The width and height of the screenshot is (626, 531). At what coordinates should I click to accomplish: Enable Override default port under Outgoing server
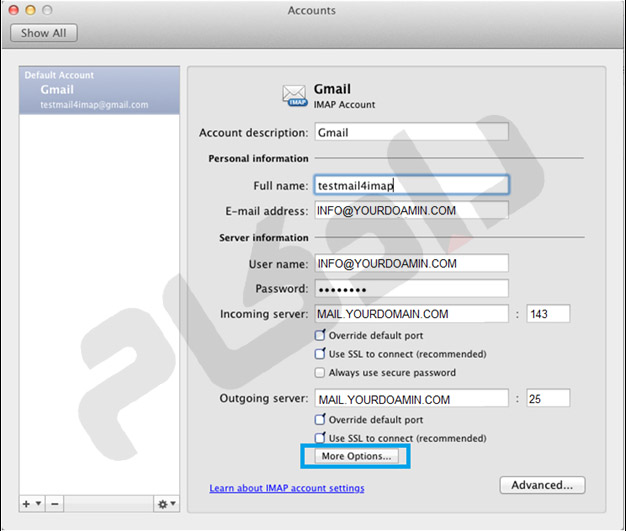pos(320,420)
